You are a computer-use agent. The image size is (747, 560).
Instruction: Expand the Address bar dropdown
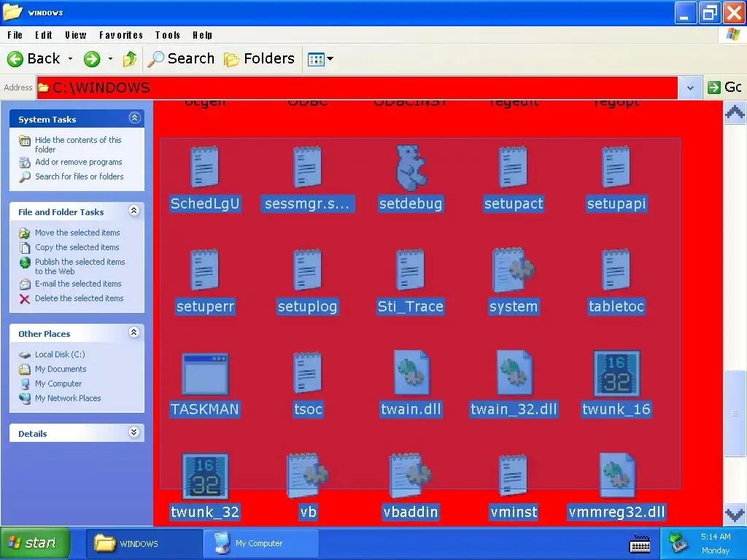click(x=690, y=87)
